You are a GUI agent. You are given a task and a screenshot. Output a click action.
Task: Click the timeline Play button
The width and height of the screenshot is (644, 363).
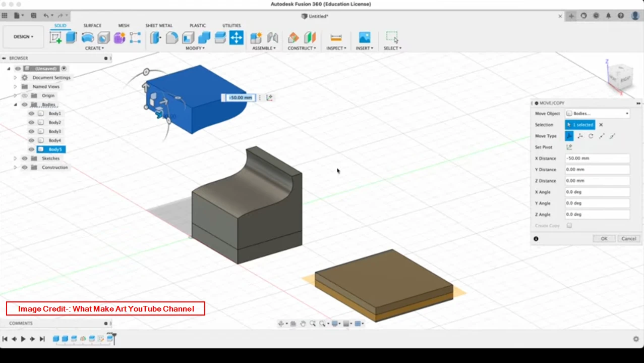click(23, 339)
